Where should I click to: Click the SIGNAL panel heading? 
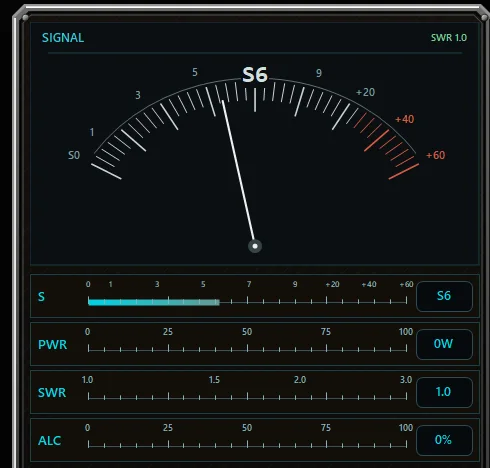63,38
